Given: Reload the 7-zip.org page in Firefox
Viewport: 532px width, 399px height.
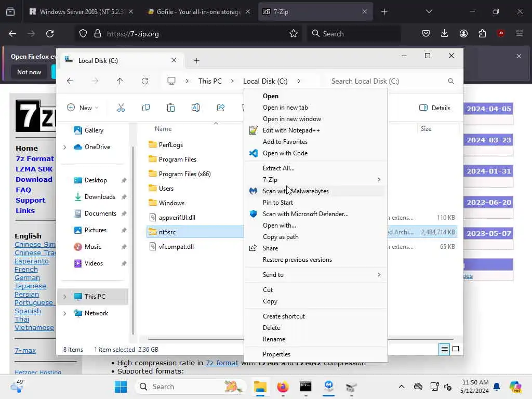Looking at the screenshot, I should tap(50, 34).
